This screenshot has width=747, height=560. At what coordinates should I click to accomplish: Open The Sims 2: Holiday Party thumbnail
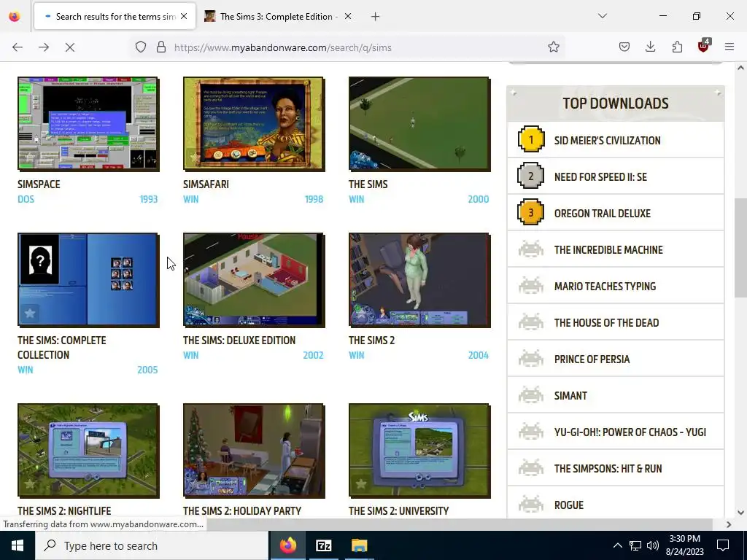[x=254, y=451]
